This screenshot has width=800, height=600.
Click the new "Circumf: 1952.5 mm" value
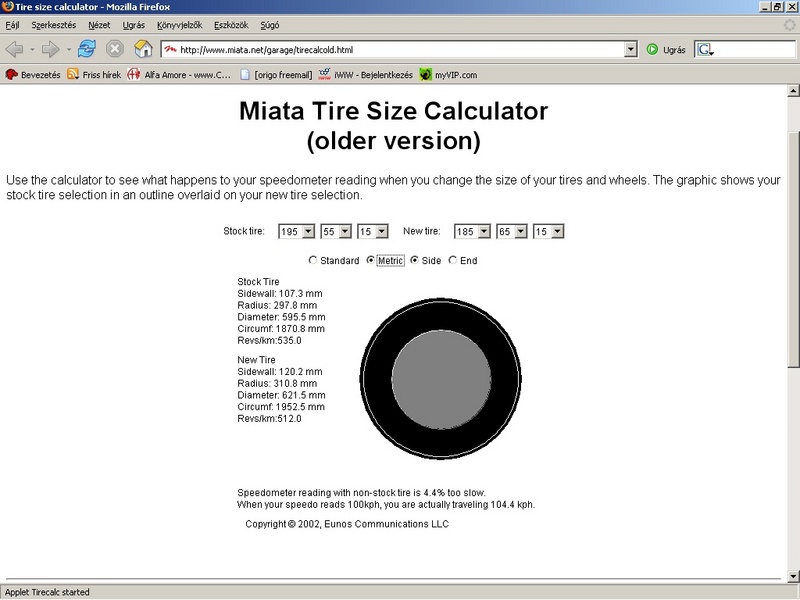(281, 407)
